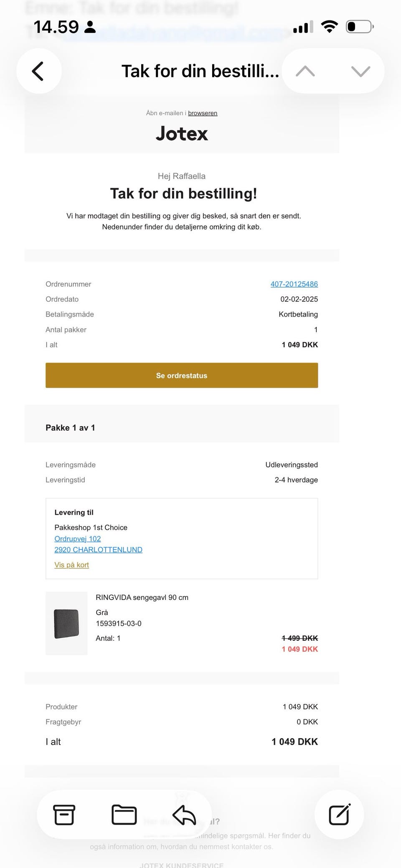Tap the back chevron to return to inbox
This screenshot has height=868, width=401.
(38, 71)
